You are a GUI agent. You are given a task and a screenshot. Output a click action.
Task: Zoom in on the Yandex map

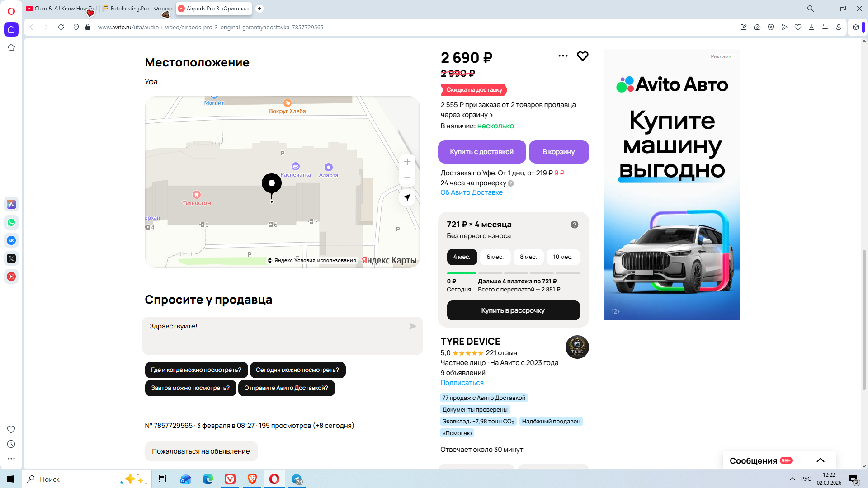coord(407,162)
